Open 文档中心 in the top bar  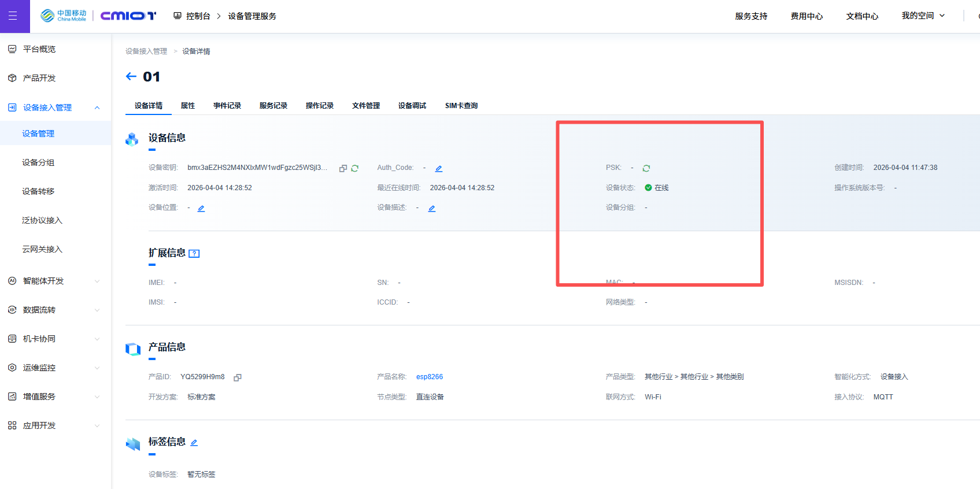[x=862, y=16]
